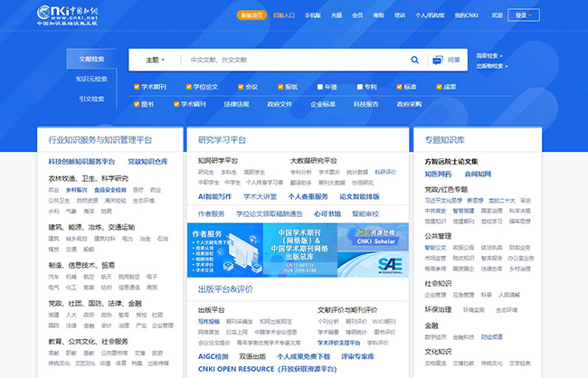Open the 主题 search field dropdown
Viewport: 588px width, 378px height.
(156, 60)
